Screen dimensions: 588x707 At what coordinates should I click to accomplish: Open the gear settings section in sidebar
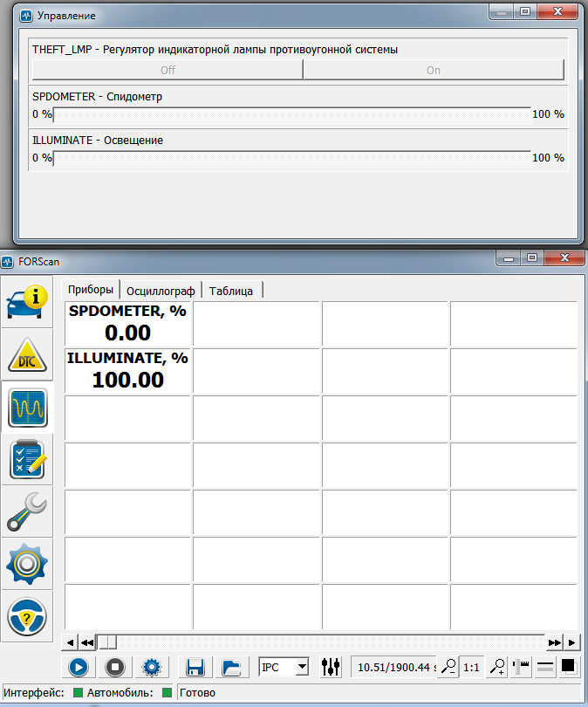pos(27,564)
